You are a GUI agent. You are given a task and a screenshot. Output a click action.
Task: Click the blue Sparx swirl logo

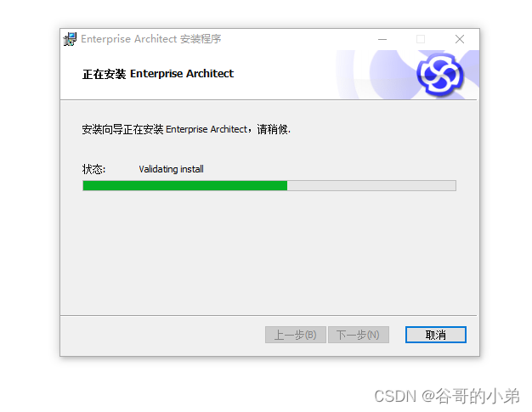click(440, 74)
